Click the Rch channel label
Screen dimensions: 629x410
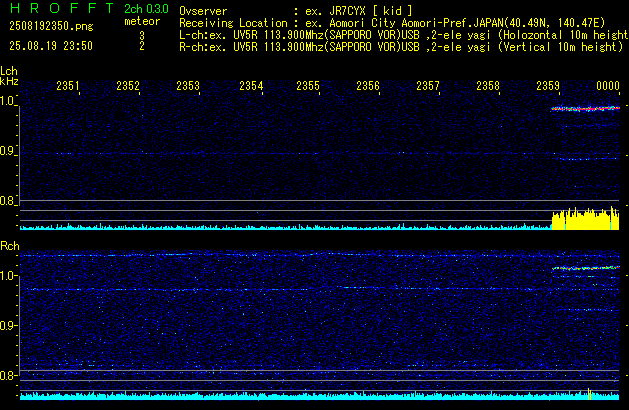pyautogui.click(x=10, y=246)
